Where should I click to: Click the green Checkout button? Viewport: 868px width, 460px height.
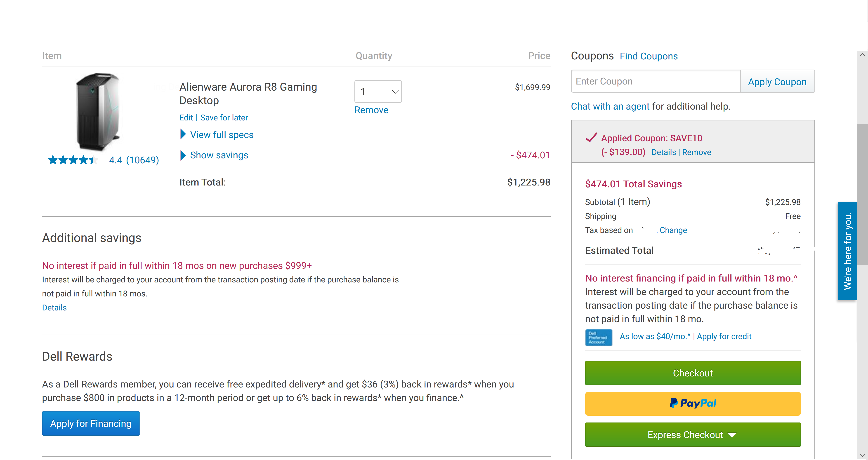tap(692, 373)
